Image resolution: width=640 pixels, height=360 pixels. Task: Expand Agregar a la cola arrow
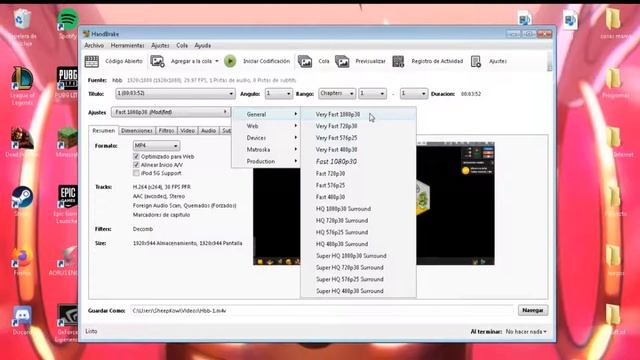tap(217, 61)
